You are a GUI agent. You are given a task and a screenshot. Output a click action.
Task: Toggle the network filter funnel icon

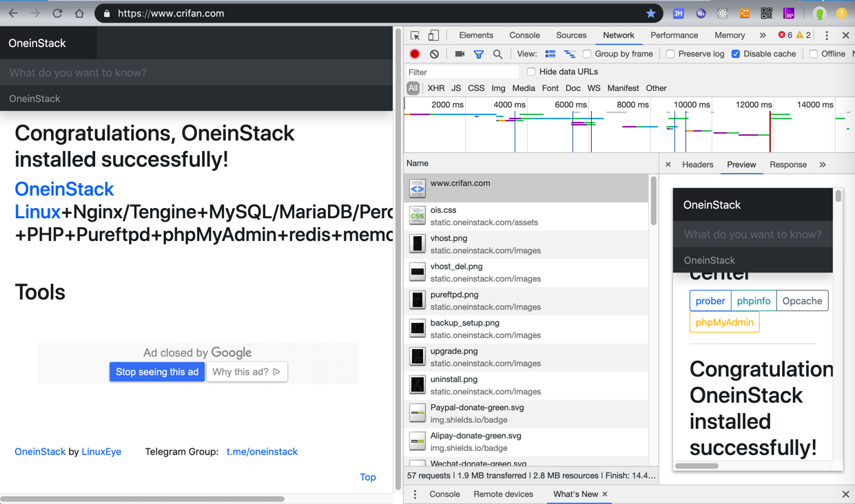coord(479,54)
